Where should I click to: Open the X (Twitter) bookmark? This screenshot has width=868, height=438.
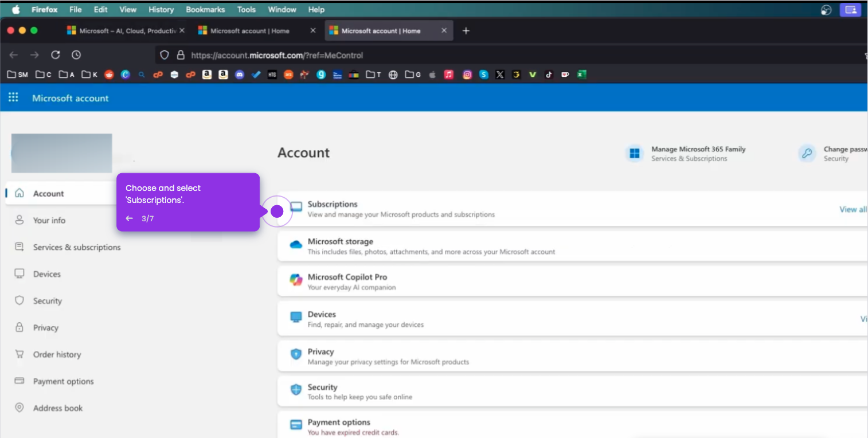coord(500,75)
